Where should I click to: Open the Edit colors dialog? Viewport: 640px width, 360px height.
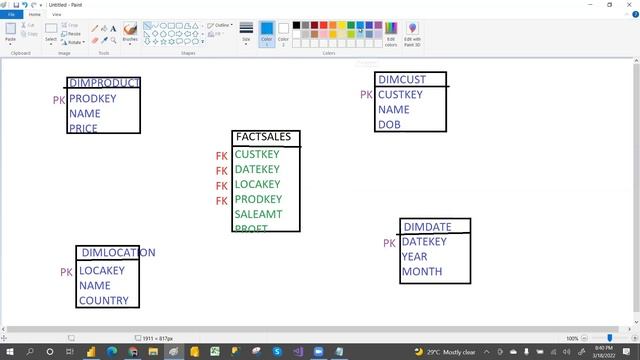pyautogui.click(x=391, y=34)
